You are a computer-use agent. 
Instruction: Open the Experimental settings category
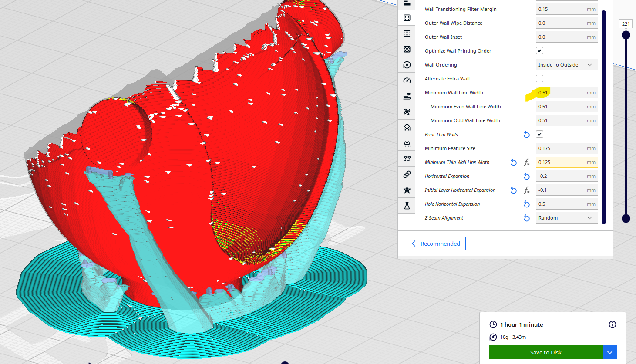pyautogui.click(x=407, y=205)
